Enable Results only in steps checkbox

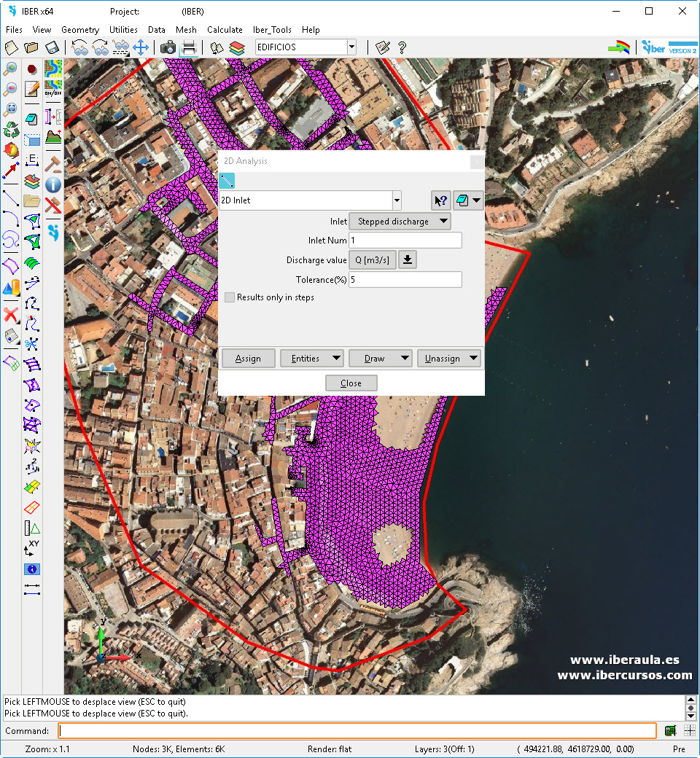230,297
